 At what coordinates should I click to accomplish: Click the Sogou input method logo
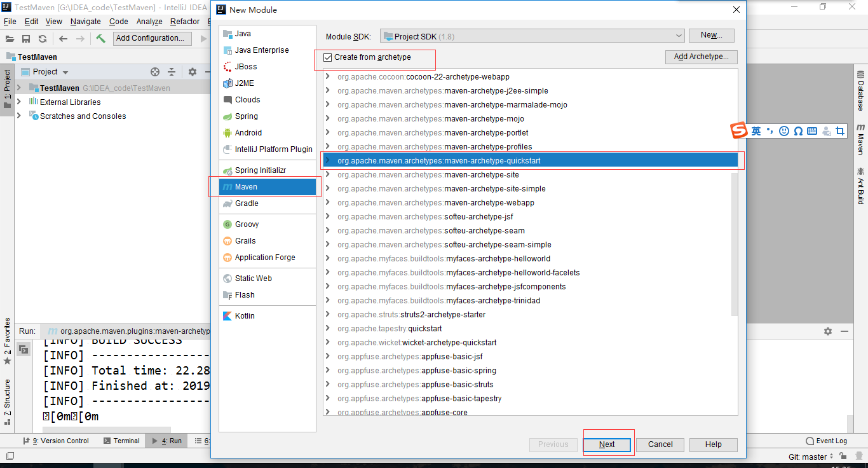click(x=739, y=130)
